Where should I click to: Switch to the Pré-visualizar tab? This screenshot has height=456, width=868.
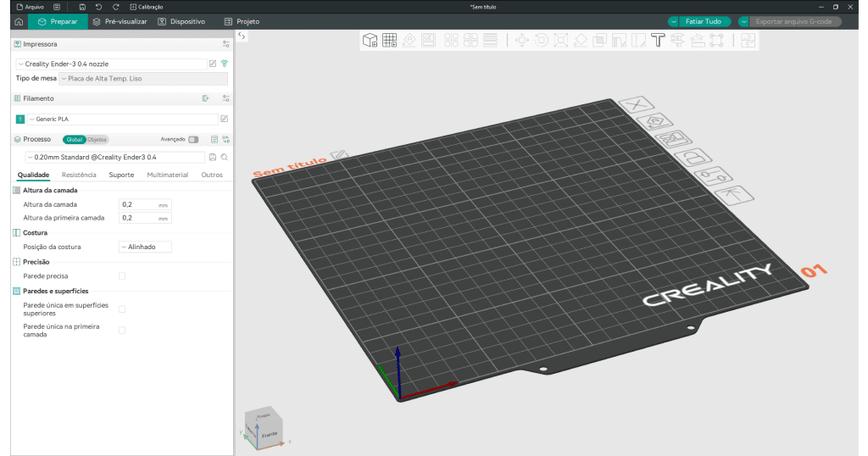120,21
